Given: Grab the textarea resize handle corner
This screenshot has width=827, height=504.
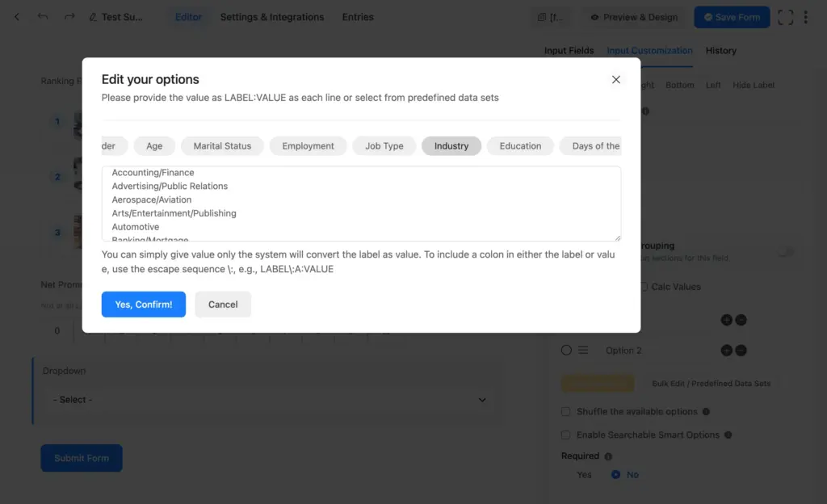Looking at the screenshot, I should point(618,237).
